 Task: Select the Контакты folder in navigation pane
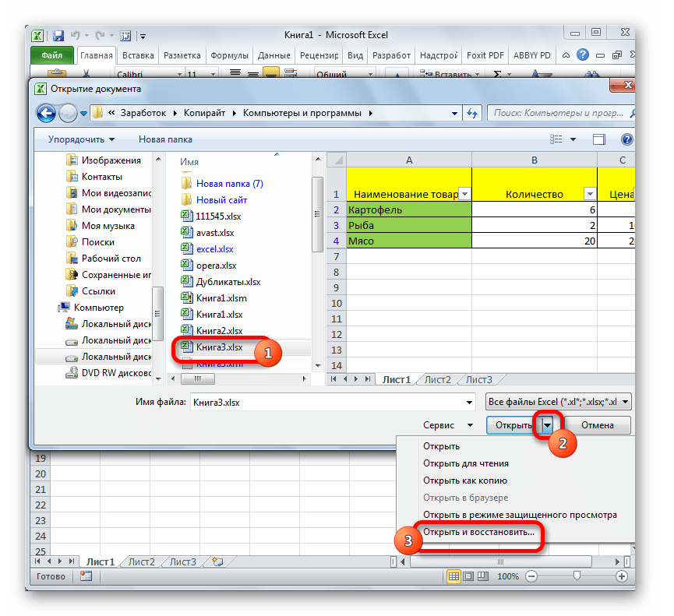click(x=94, y=177)
